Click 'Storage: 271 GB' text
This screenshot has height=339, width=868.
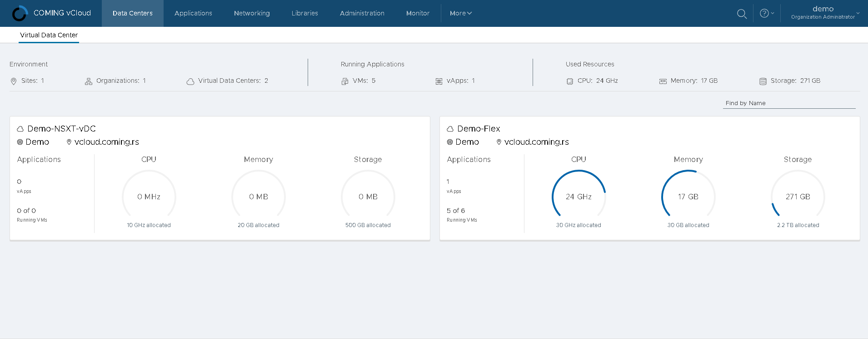tap(795, 81)
